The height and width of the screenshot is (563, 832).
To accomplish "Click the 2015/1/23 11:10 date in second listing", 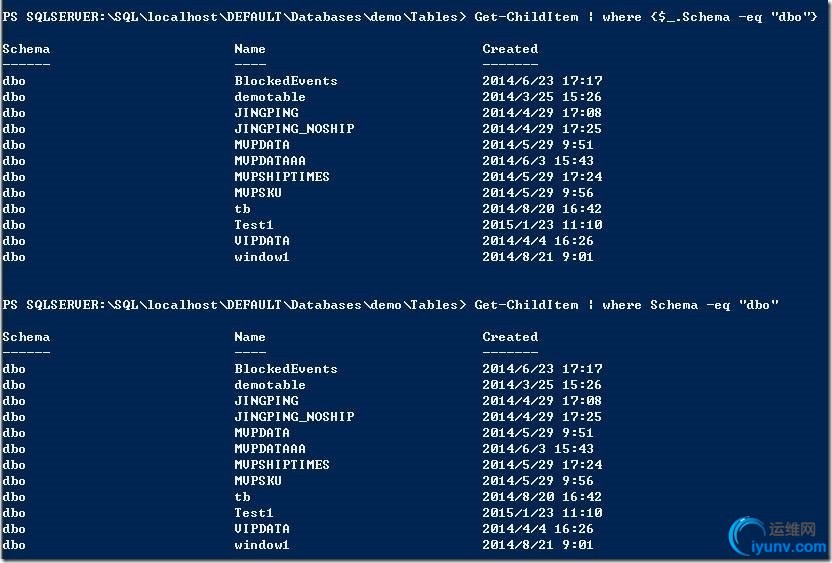I will [x=542, y=513].
